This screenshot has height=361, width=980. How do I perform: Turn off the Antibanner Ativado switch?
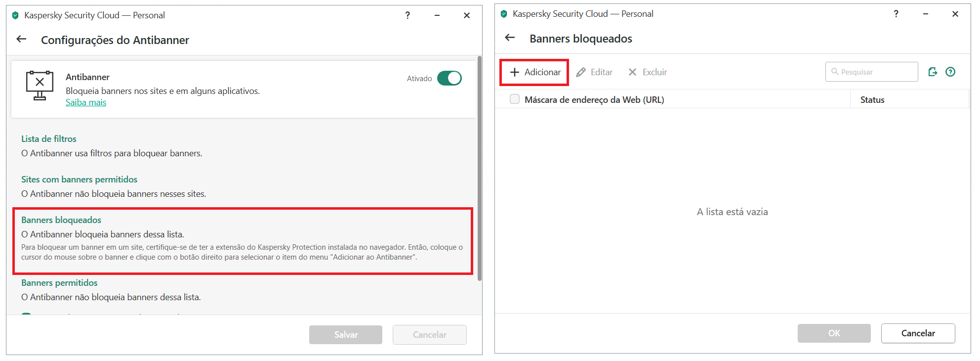click(x=449, y=78)
